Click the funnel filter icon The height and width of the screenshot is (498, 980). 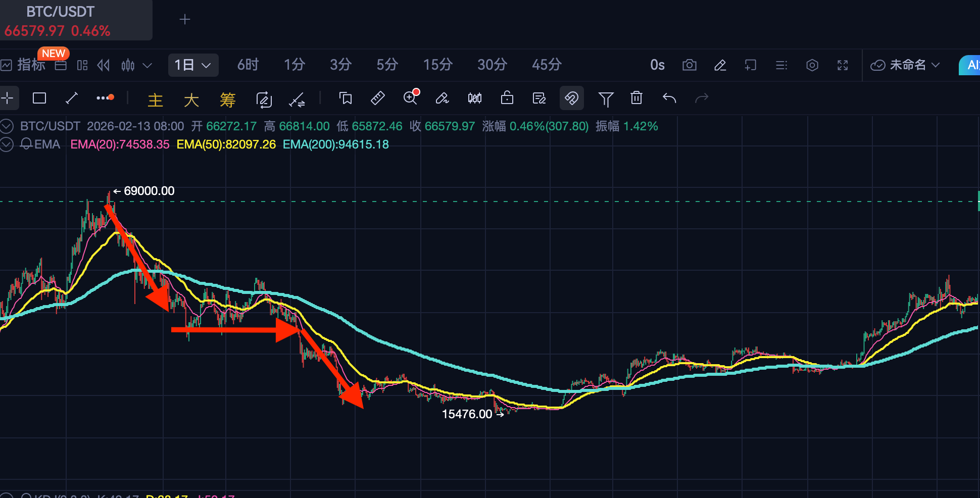606,99
